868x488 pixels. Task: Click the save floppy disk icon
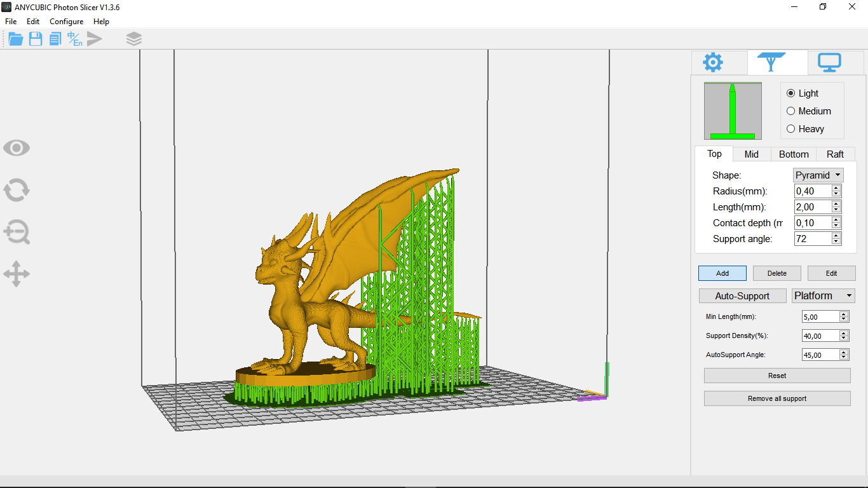point(36,39)
